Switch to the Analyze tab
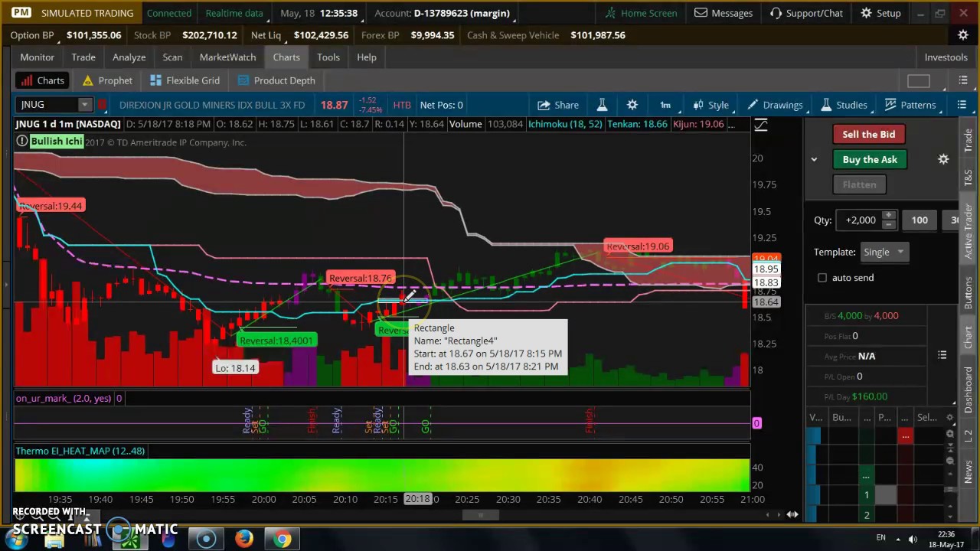The image size is (980, 551). 129,57
